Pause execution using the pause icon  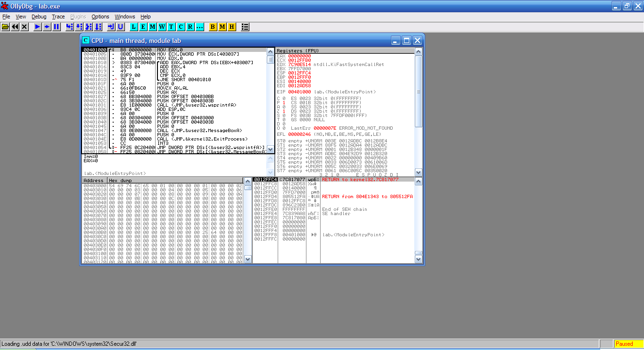(57, 27)
